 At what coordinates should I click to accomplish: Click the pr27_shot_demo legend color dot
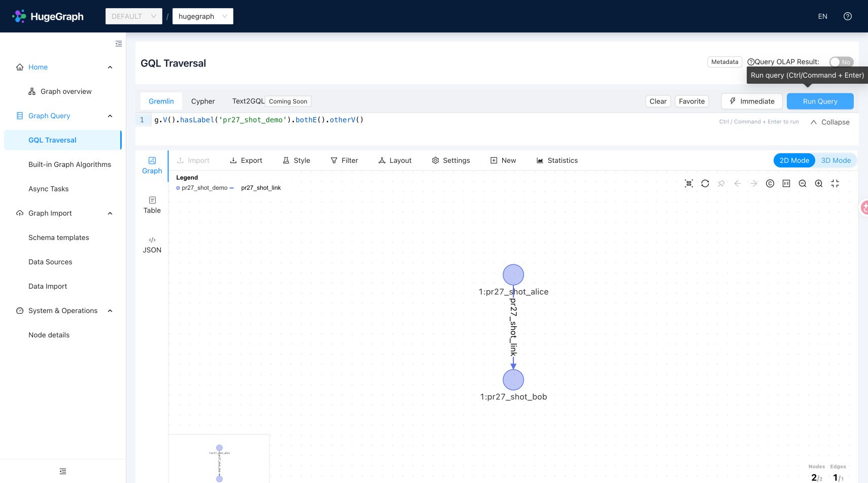178,188
